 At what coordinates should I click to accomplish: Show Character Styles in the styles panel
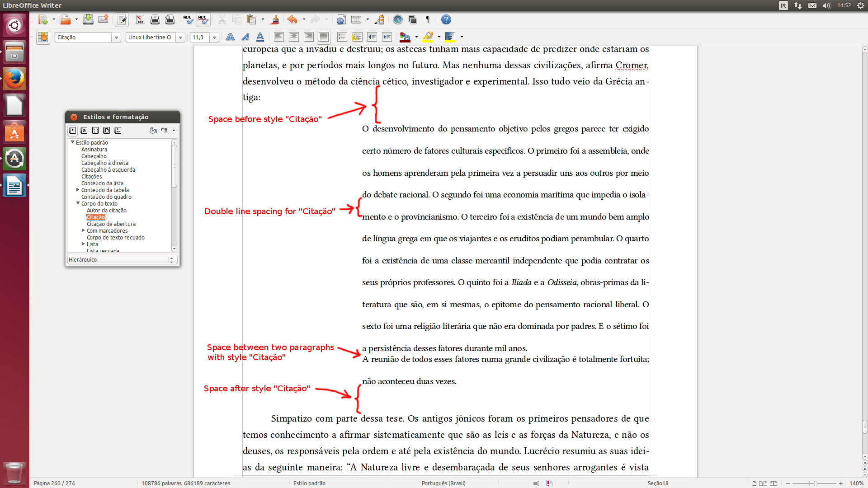coord(84,130)
